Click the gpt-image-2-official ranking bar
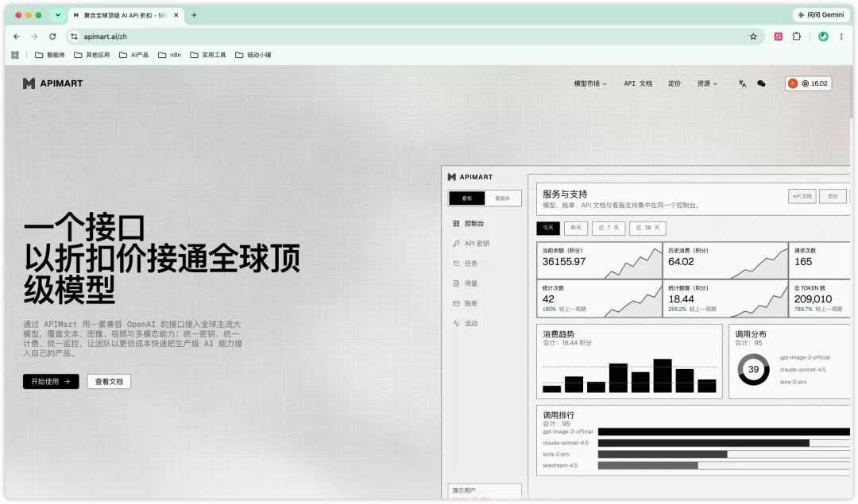 click(x=724, y=432)
